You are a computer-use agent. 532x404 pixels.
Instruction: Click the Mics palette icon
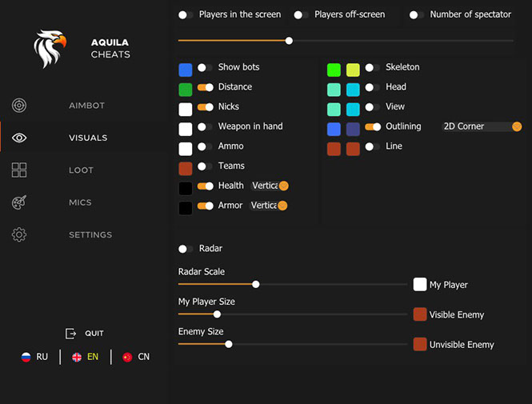(19, 202)
